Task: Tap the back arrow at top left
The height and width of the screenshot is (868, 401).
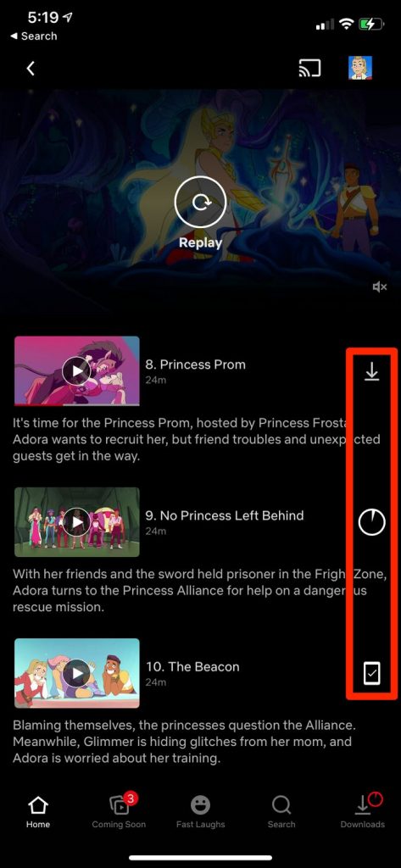Action: click(31, 68)
